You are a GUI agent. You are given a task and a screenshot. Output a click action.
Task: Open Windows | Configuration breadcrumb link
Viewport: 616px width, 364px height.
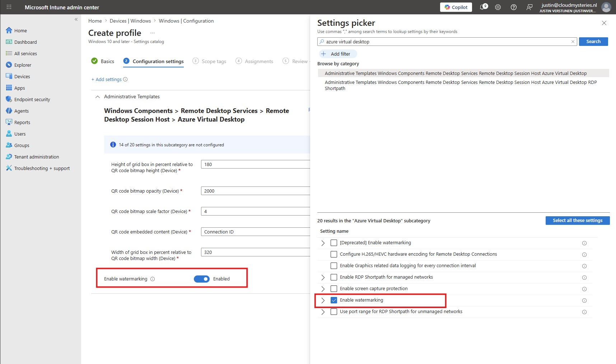[186, 21]
